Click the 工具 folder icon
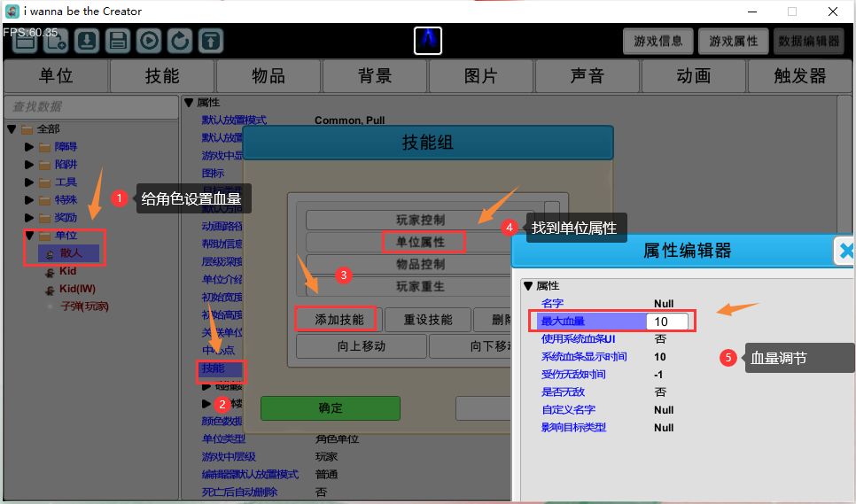The width and height of the screenshot is (856, 504). point(45,182)
